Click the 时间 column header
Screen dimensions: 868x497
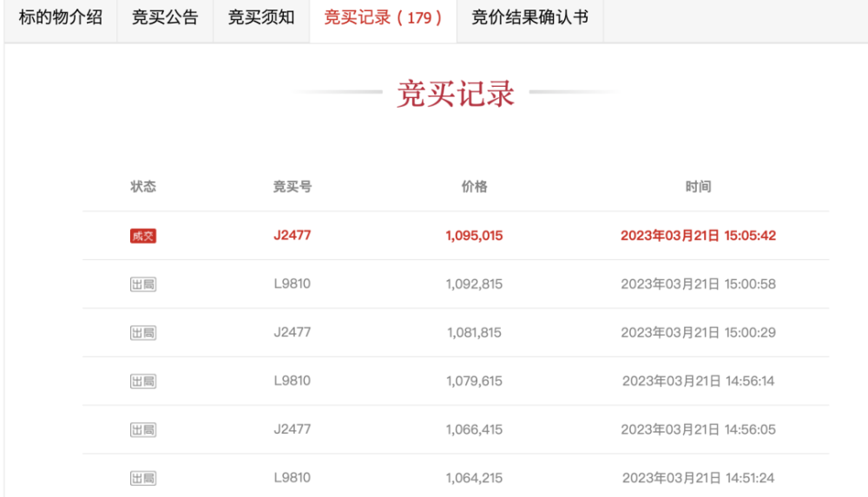pyautogui.click(x=698, y=186)
